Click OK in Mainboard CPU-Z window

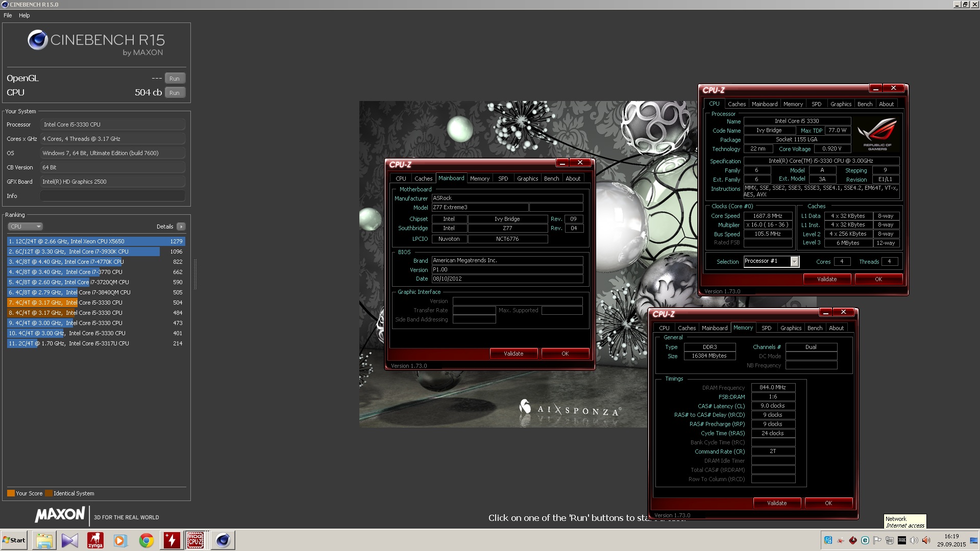tap(565, 354)
